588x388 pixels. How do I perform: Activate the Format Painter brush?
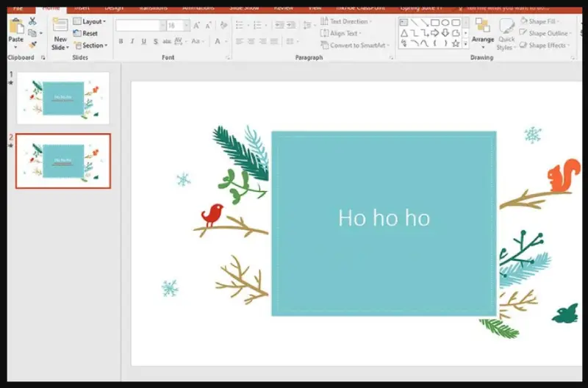tap(32, 45)
